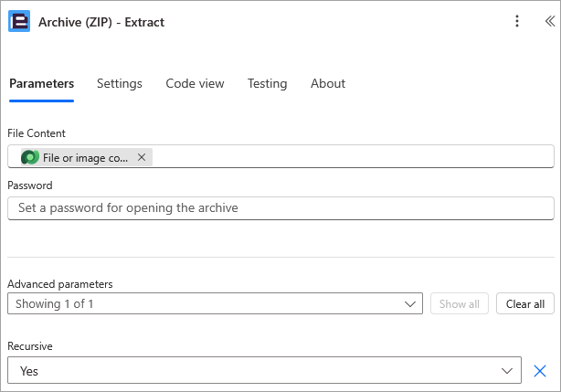Remove the File or image content token
The width and height of the screenshot is (561, 392).
(x=142, y=157)
